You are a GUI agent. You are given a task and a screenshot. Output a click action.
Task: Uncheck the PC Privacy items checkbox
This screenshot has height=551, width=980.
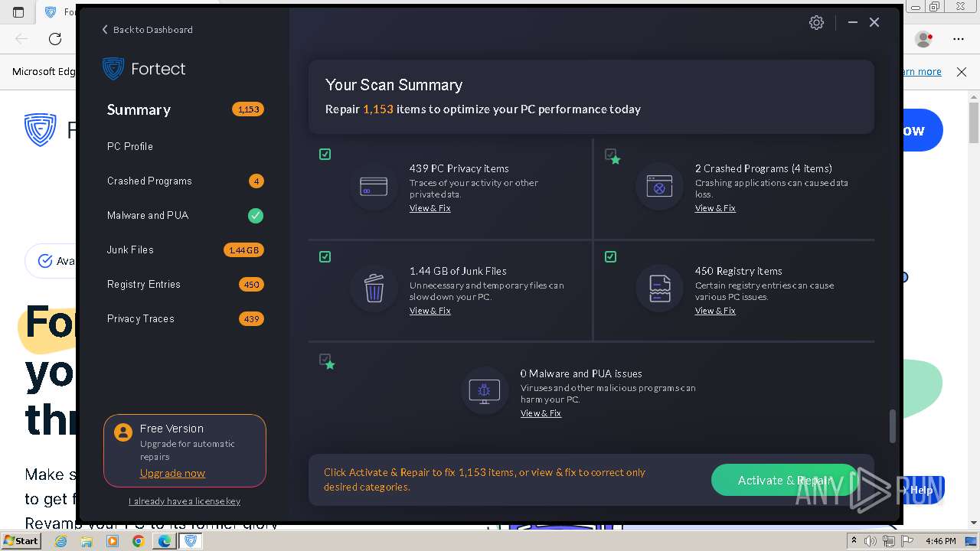click(x=325, y=155)
